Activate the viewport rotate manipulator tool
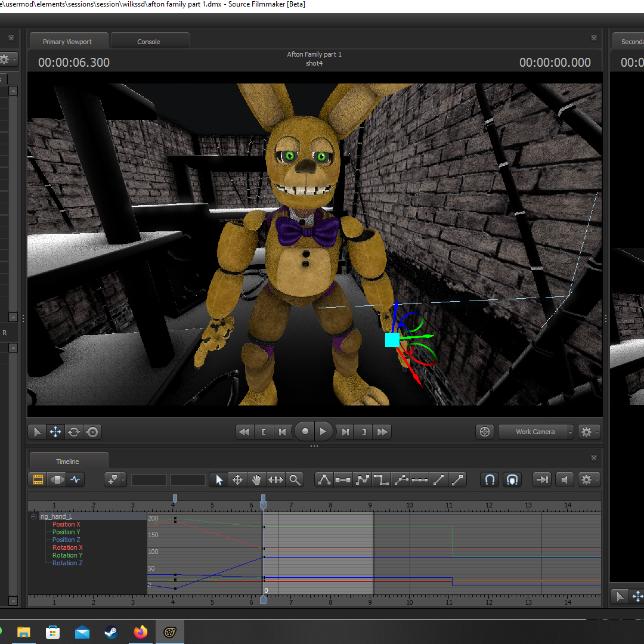This screenshot has height=644, width=644. coord(74,432)
